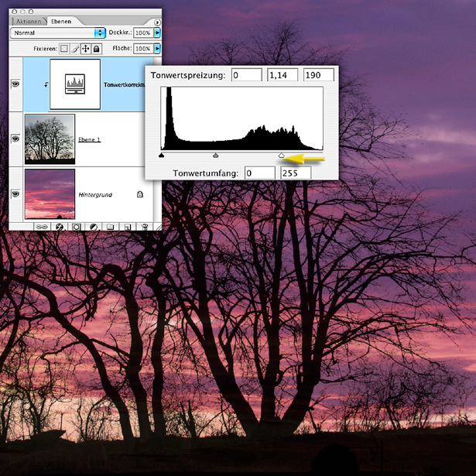Click the palette resize grip corner
This screenshot has height=476, width=476.
(x=158, y=227)
